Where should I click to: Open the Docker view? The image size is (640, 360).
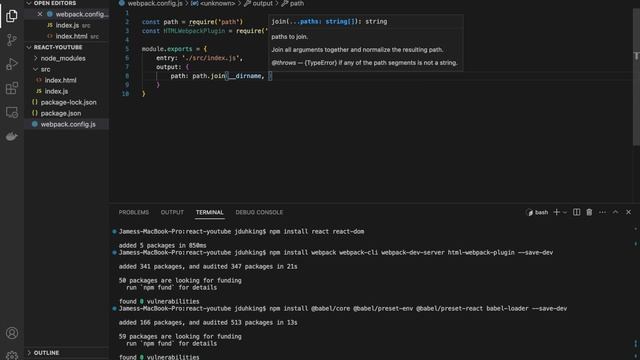(x=12, y=136)
